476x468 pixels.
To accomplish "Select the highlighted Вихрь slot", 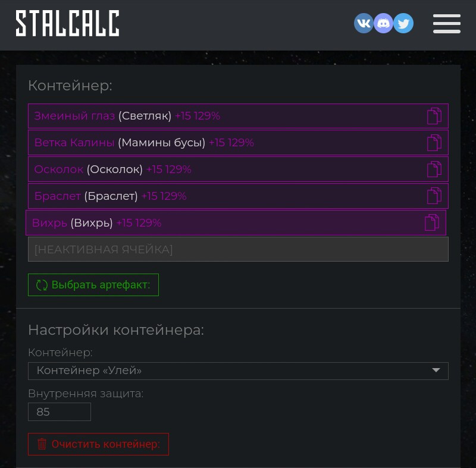I will click(x=236, y=222).
